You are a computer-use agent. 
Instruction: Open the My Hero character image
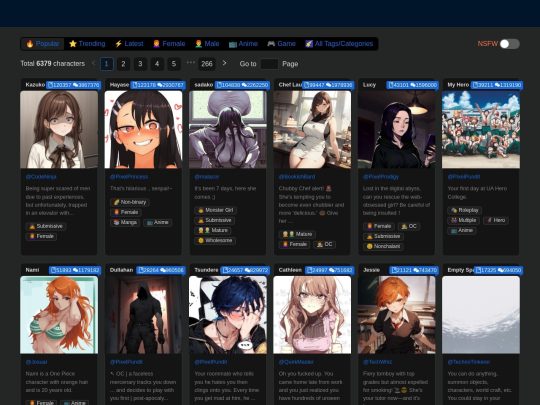coord(481,129)
